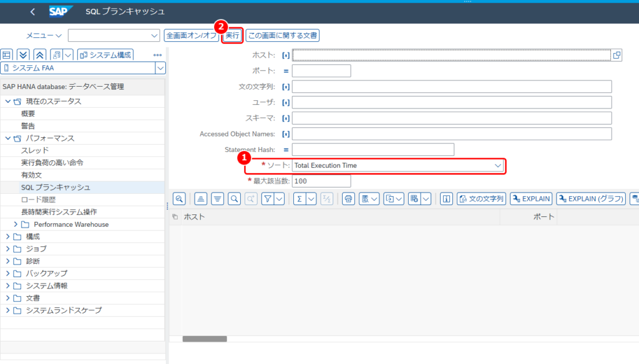This screenshot has width=639, height=364.
Task: Toggle selection option for Accessed Object Names
Action: coord(286,134)
